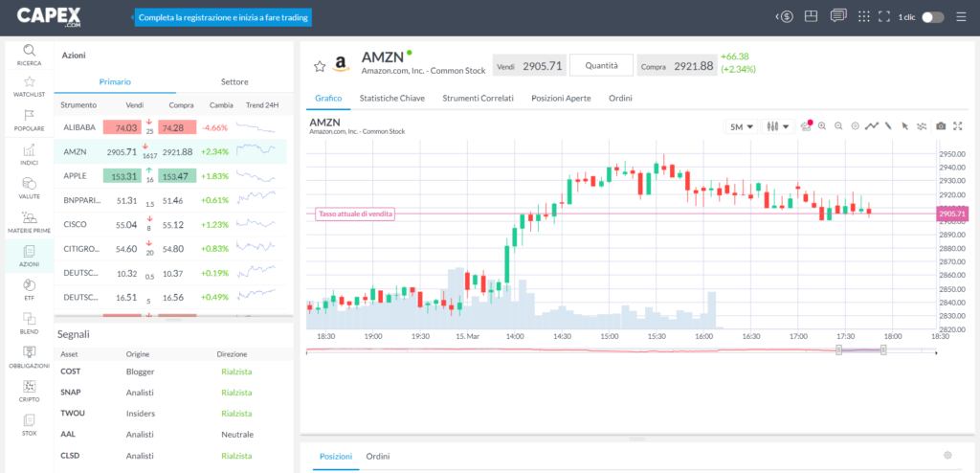This screenshot has height=473, width=980.
Task: Open the chart alerts icon with red dot
Action: click(x=806, y=125)
